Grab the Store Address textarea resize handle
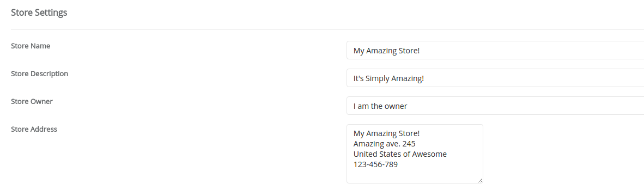 coord(480,180)
